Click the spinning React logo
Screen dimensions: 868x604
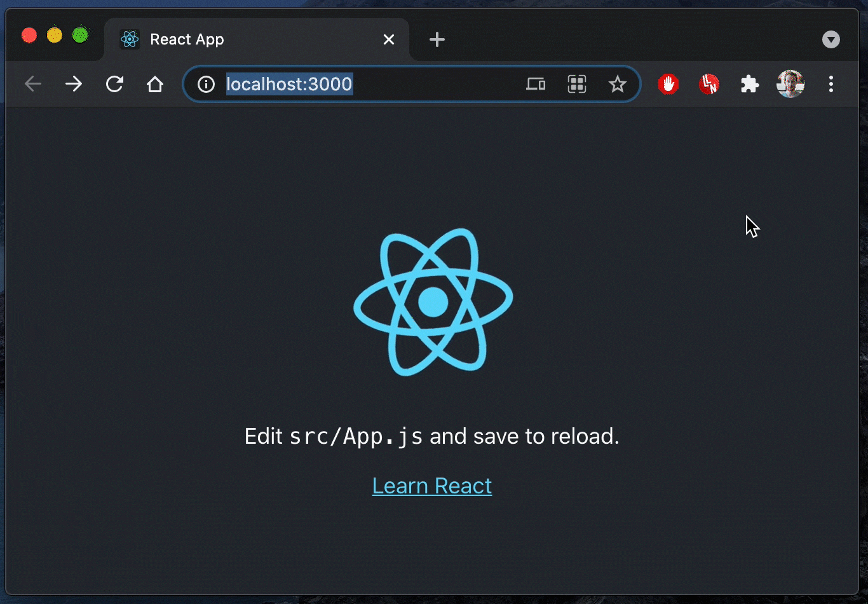click(433, 301)
